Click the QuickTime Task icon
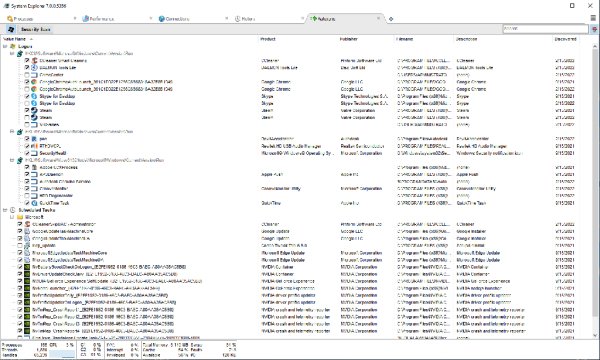 (x=34, y=203)
